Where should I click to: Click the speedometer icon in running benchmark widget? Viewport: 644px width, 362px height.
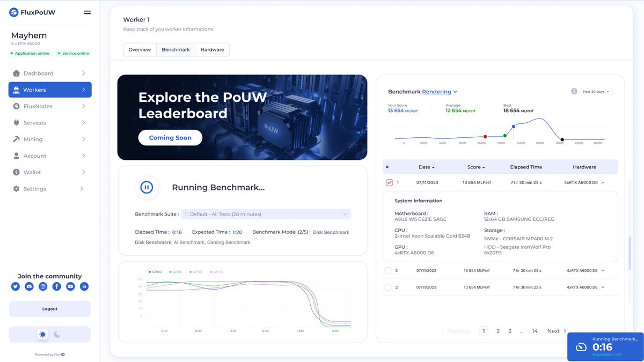(581, 347)
